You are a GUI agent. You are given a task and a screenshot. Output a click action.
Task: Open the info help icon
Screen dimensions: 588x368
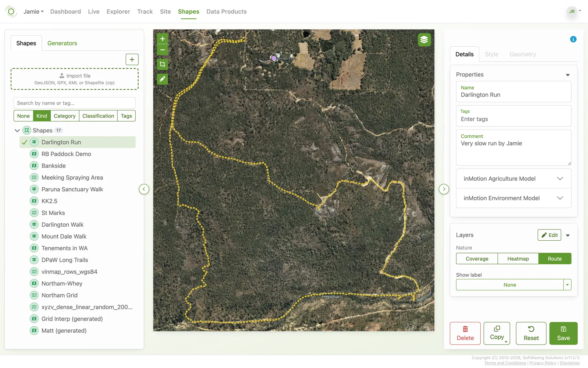coord(573,39)
